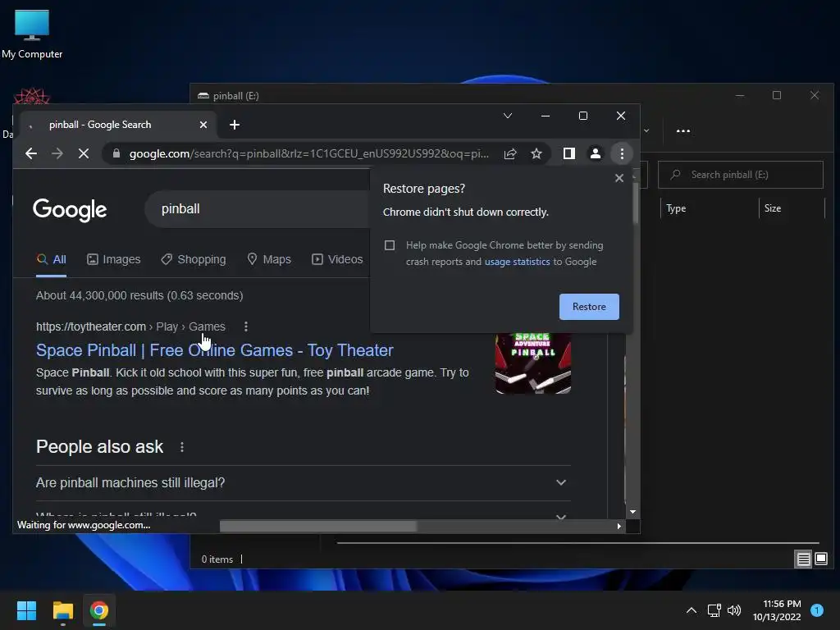840x630 pixels.
Task: Click the pinball search input field
Action: (257, 209)
